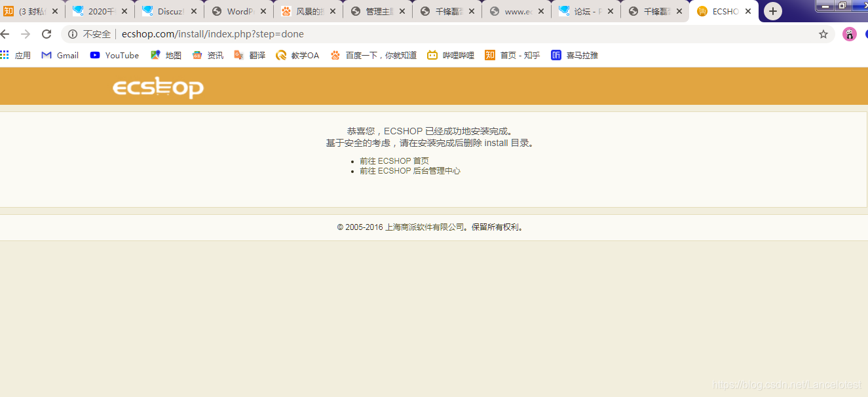
Task: Close the 2020千 tab
Action: click(124, 11)
